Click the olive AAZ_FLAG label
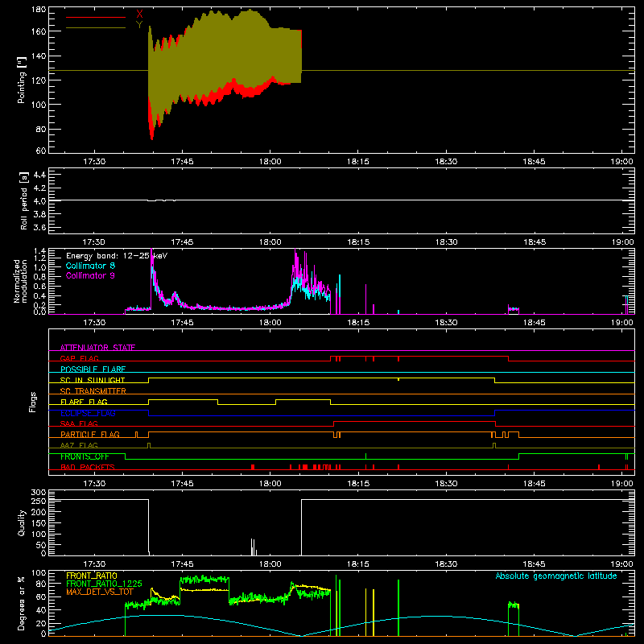 79,445
